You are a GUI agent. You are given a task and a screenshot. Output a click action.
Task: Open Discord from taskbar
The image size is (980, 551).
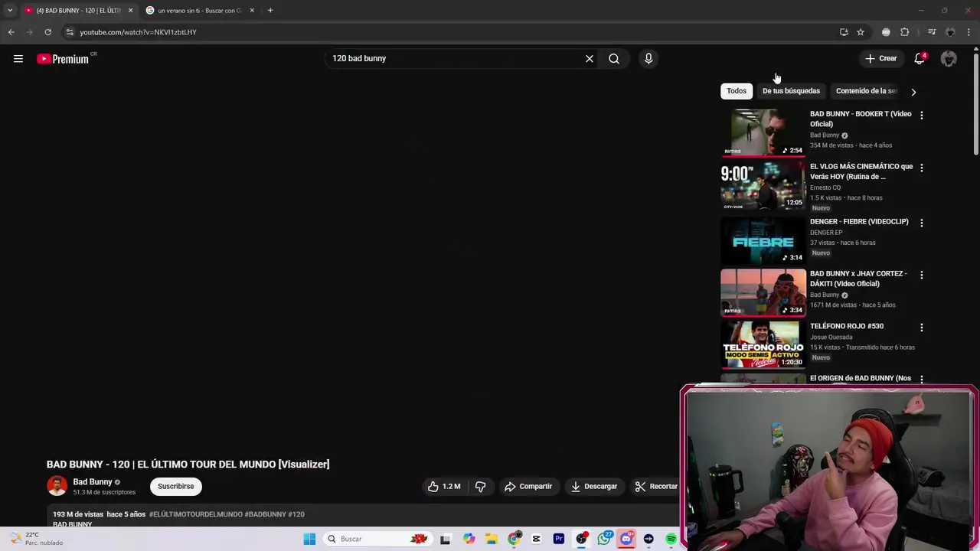click(x=626, y=539)
